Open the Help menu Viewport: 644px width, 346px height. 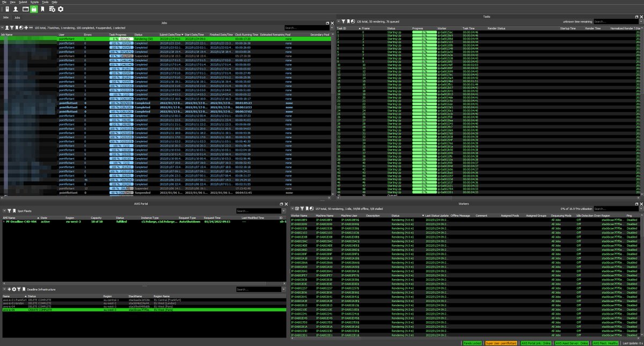(x=54, y=2)
